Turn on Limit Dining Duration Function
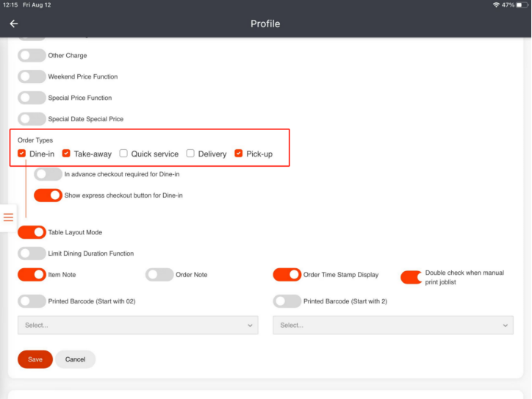The height and width of the screenshot is (399, 532). [32, 254]
